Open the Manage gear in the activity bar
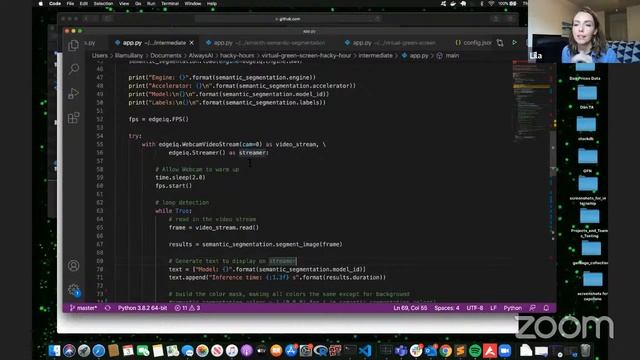 [x=73, y=290]
